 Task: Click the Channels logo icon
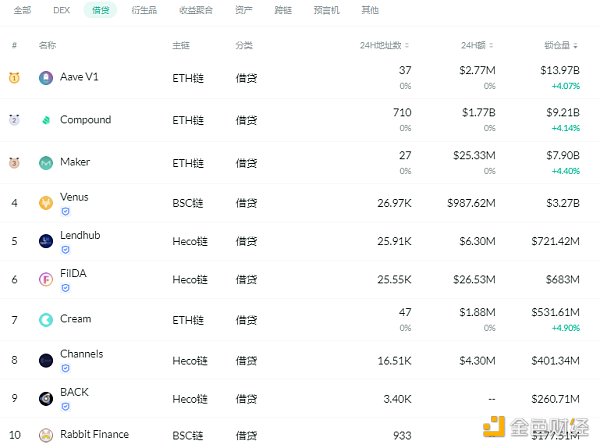46,360
